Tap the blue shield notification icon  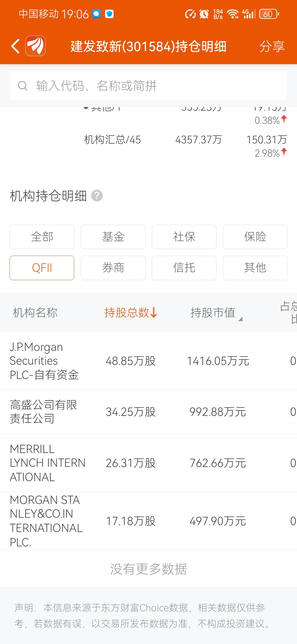[109, 14]
